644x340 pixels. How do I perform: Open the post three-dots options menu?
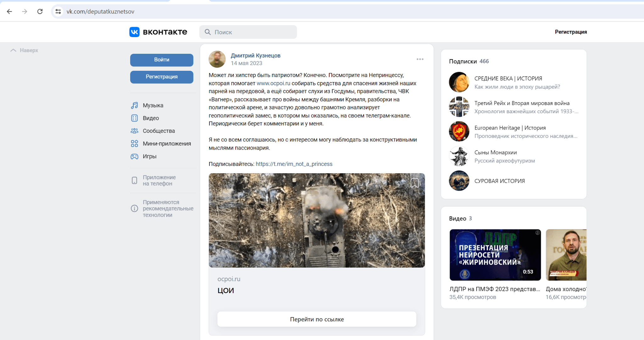click(420, 59)
